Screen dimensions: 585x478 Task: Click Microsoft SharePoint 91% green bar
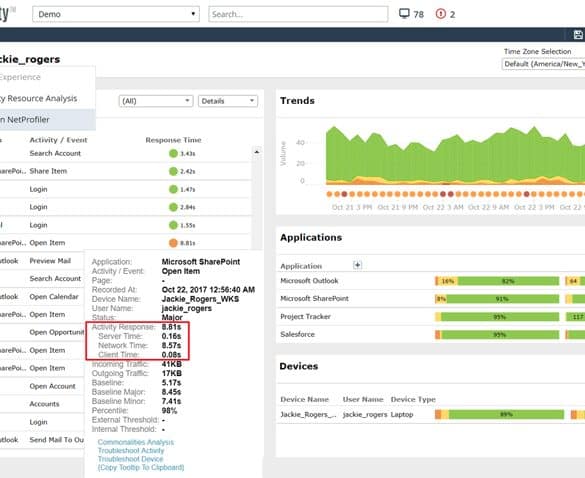(x=503, y=299)
